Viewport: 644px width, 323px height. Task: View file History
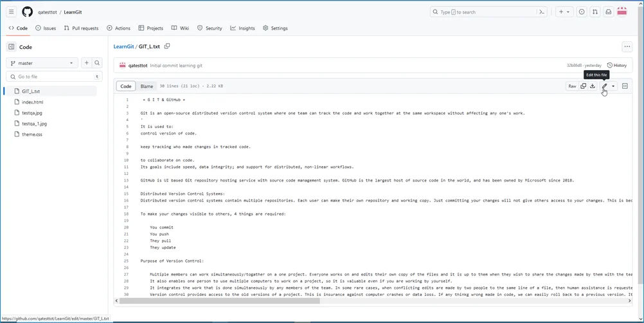pos(617,66)
